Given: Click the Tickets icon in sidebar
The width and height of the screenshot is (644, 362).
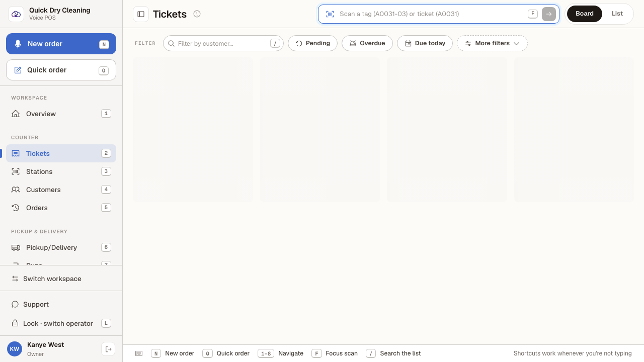Looking at the screenshot, I should pyautogui.click(x=16, y=153).
